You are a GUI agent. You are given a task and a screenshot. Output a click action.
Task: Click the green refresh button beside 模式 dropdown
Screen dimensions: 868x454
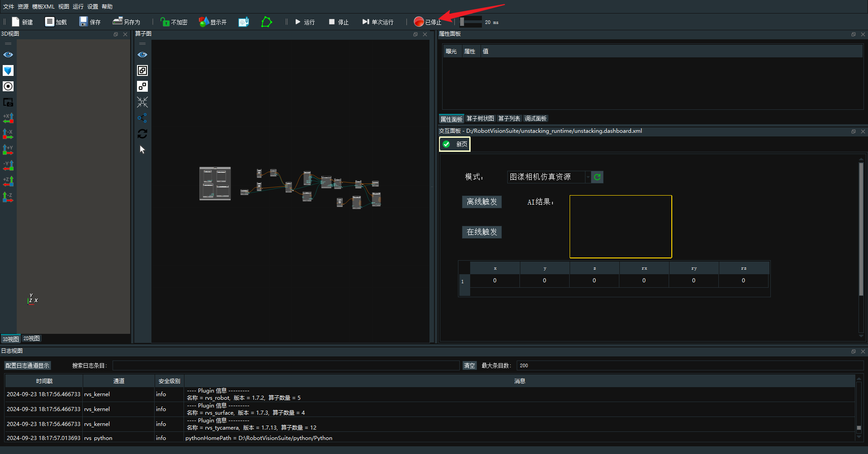click(x=597, y=177)
